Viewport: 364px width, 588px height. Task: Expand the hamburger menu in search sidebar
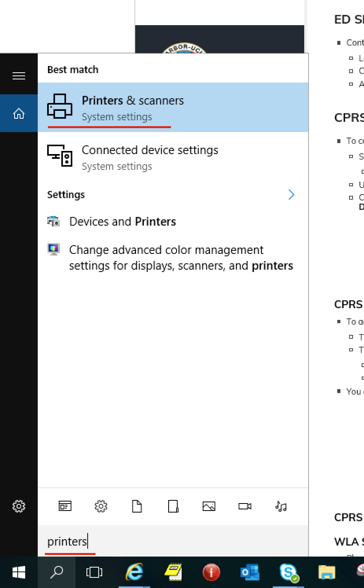click(19, 76)
